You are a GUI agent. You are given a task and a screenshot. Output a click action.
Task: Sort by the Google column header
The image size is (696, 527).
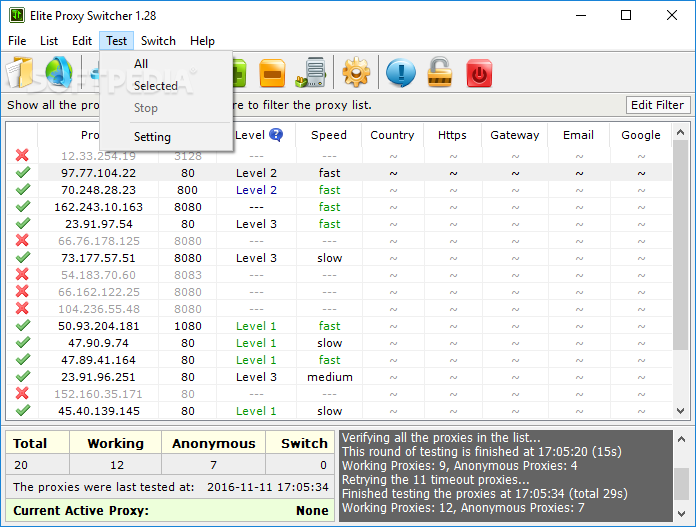(x=641, y=135)
